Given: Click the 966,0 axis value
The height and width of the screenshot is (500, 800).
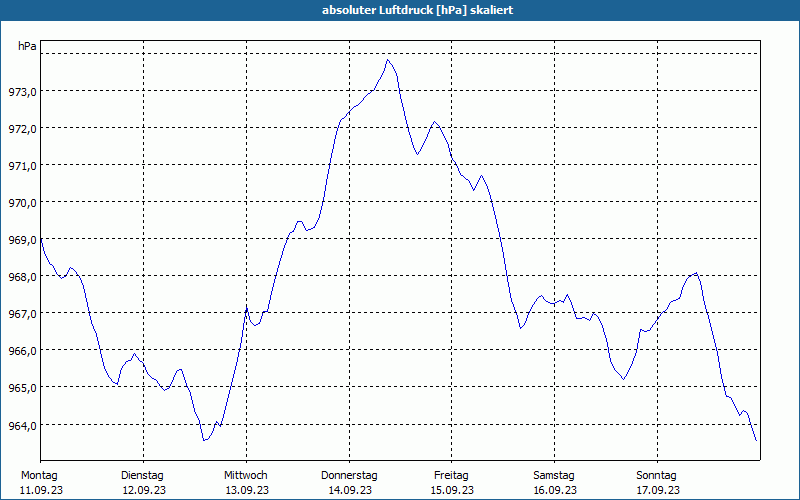Looking at the screenshot, I should click(x=22, y=351).
